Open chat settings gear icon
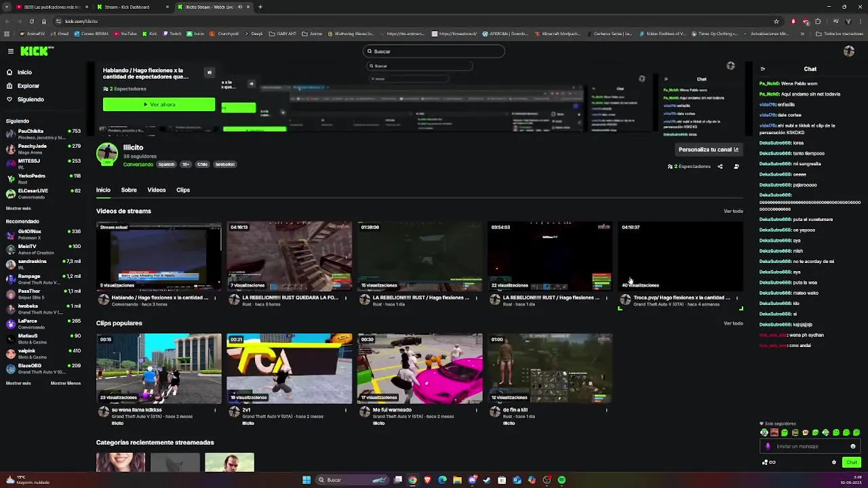This screenshot has width=868, height=488. [x=834, y=462]
